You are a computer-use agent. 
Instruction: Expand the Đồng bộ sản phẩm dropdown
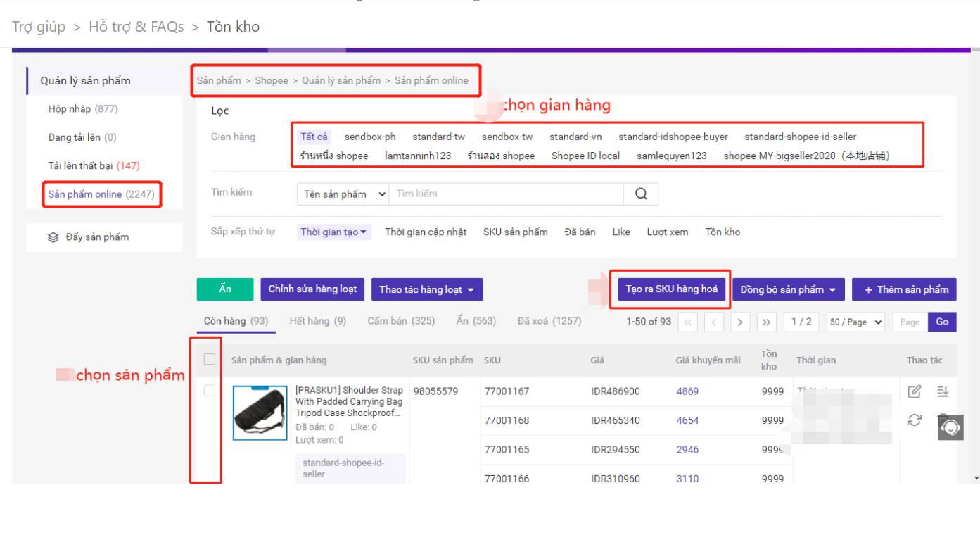pyautogui.click(x=788, y=289)
